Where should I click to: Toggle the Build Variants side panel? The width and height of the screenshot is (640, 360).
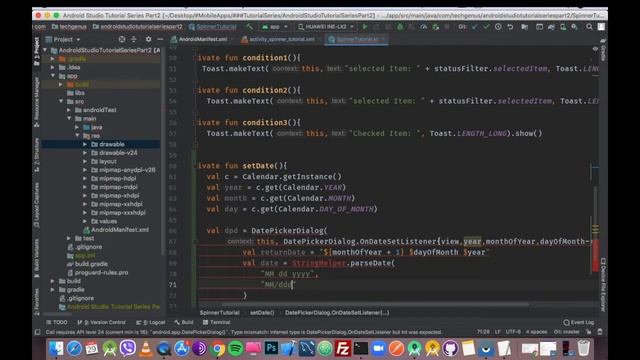pos(37,258)
